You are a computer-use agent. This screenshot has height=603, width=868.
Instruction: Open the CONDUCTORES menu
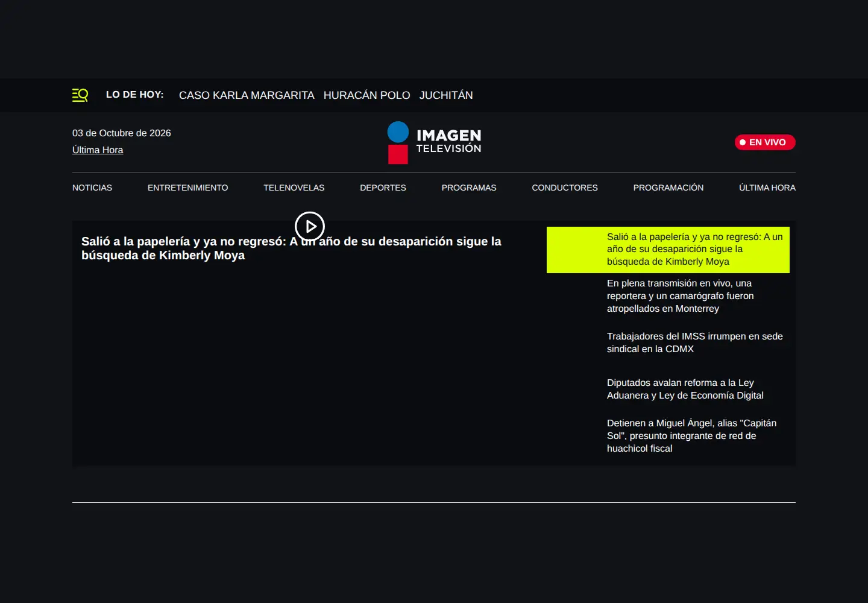[x=565, y=188]
